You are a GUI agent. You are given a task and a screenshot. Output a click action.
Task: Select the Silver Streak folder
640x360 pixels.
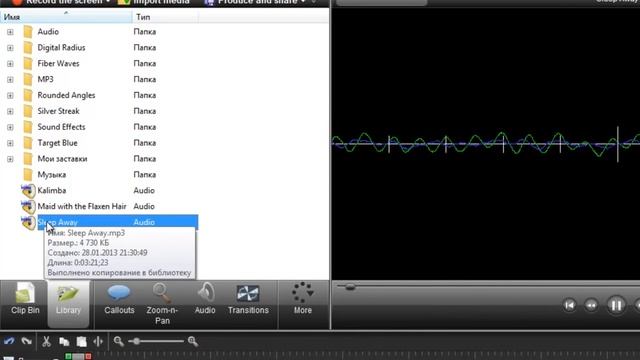(x=58, y=111)
